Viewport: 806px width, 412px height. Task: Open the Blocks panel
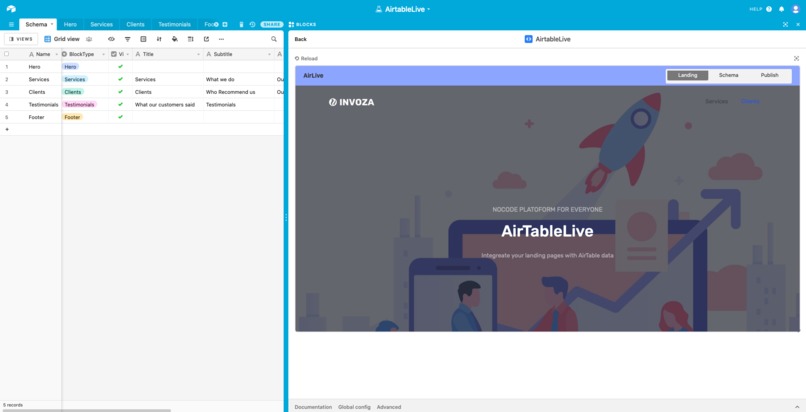302,25
